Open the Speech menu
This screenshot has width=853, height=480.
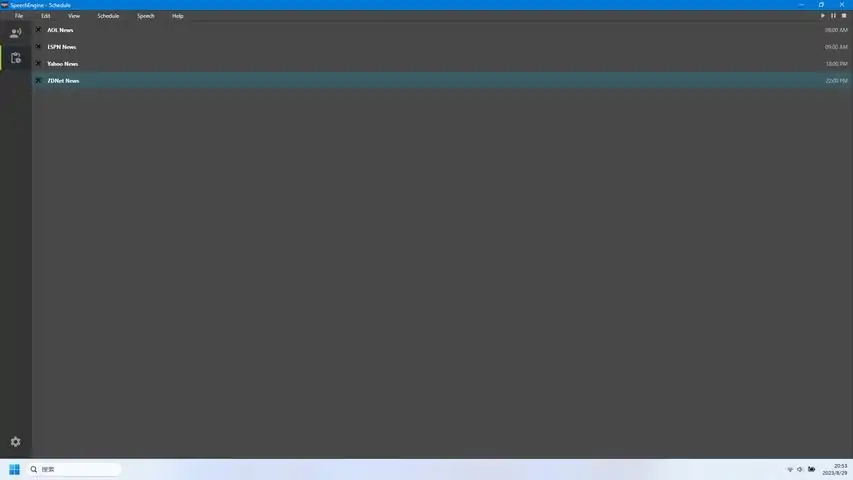pyautogui.click(x=146, y=16)
